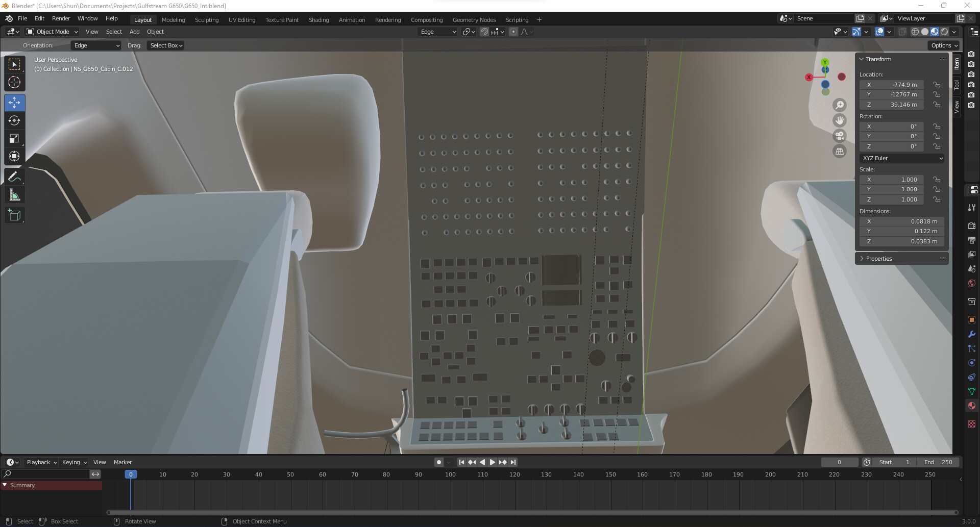Click frame 100 on the timeline
The width and height of the screenshot is (980, 527).
[450, 474]
